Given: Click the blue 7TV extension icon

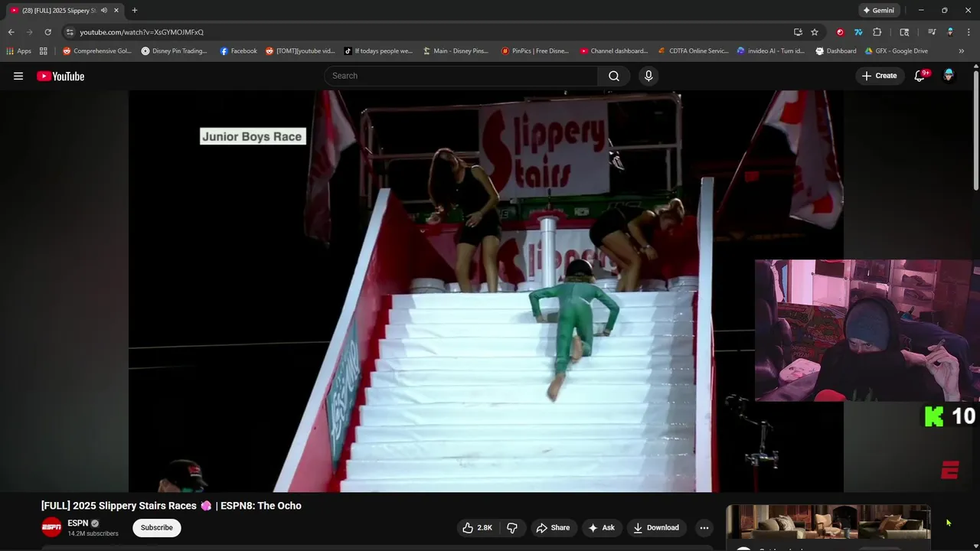Looking at the screenshot, I should (858, 32).
